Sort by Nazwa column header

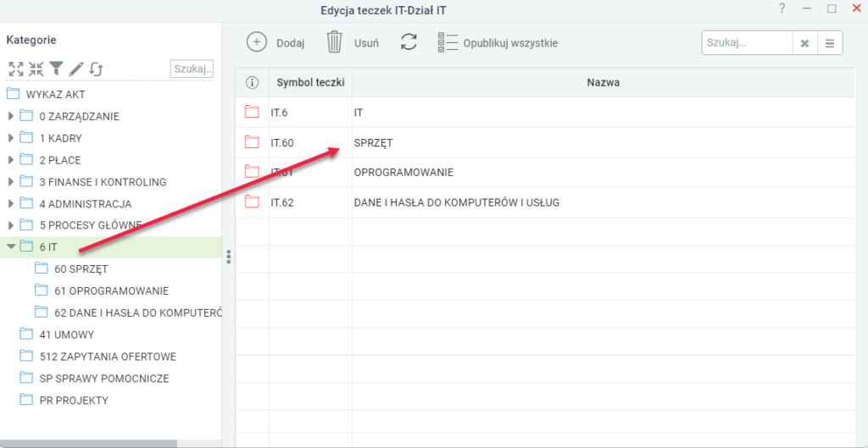tap(603, 83)
